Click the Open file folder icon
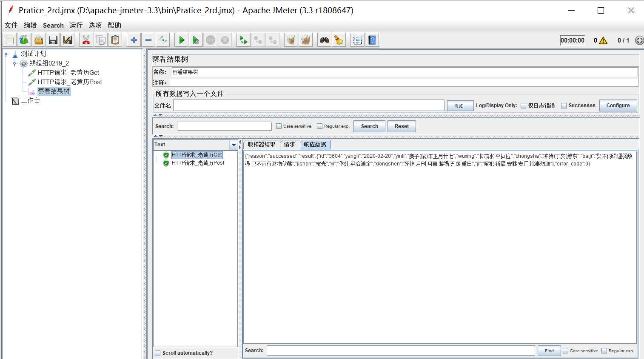This screenshot has width=644, height=359. pyautogui.click(x=39, y=40)
